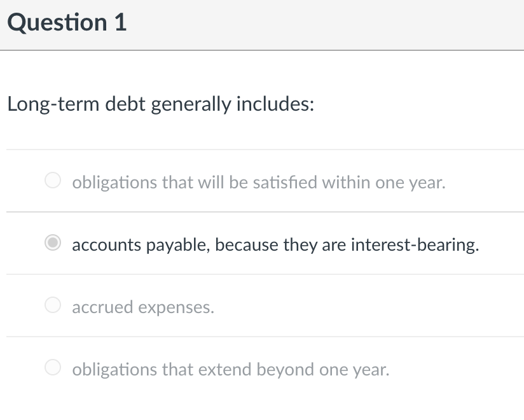The image size is (524, 420).
Task: Select the 'accounts payable, because they are interest-bearing' option
Action: (53, 243)
